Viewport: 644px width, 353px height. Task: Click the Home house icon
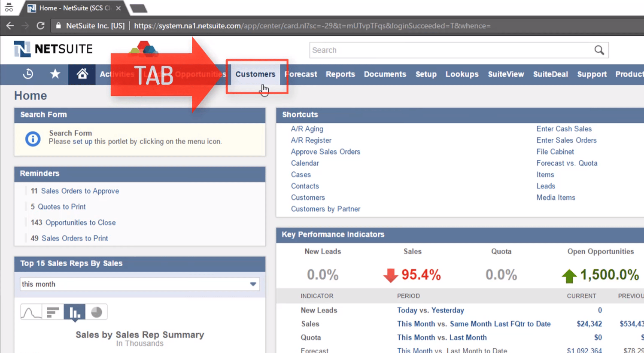pos(82,74)
